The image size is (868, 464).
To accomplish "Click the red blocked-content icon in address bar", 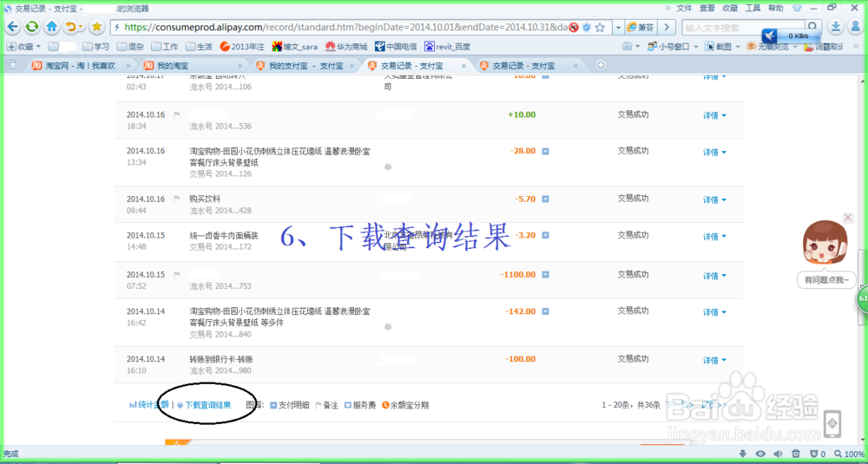I will pyautogui.click(x=574, y=27).
